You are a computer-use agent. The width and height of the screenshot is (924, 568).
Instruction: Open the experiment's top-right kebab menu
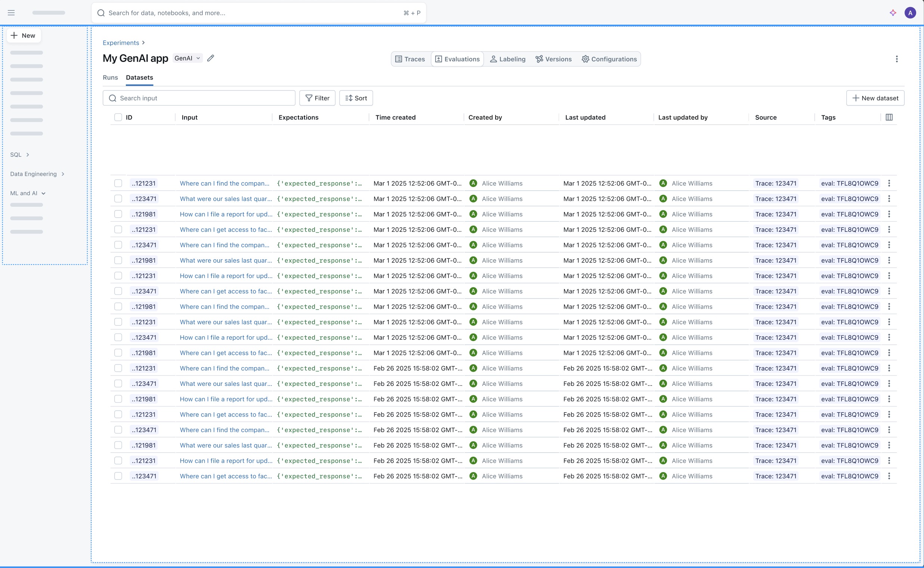[897, 59]
